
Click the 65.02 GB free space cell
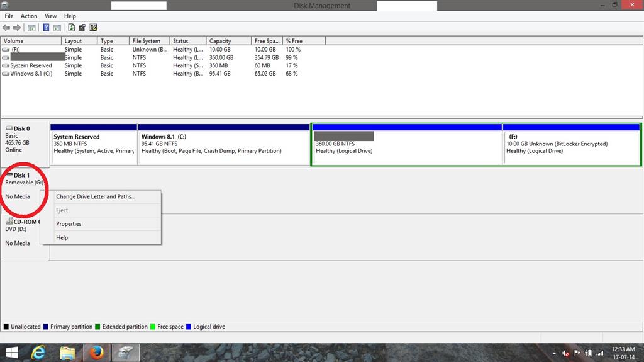(265, 74)
